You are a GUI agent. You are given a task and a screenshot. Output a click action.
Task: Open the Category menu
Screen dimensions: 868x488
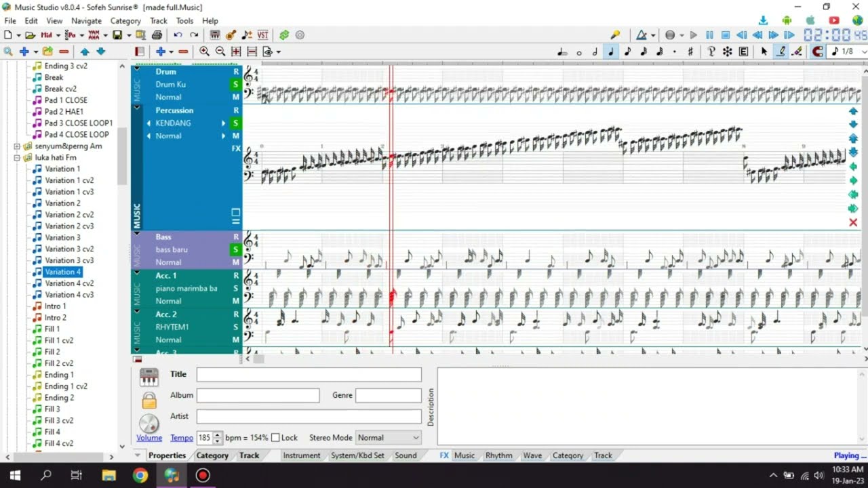[x=125, y=21]
